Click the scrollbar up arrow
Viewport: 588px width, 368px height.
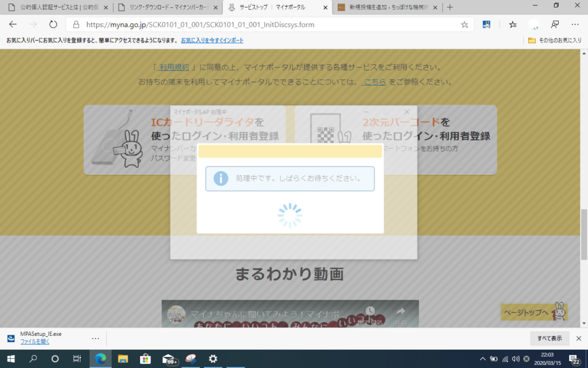(x=584, y=53)
